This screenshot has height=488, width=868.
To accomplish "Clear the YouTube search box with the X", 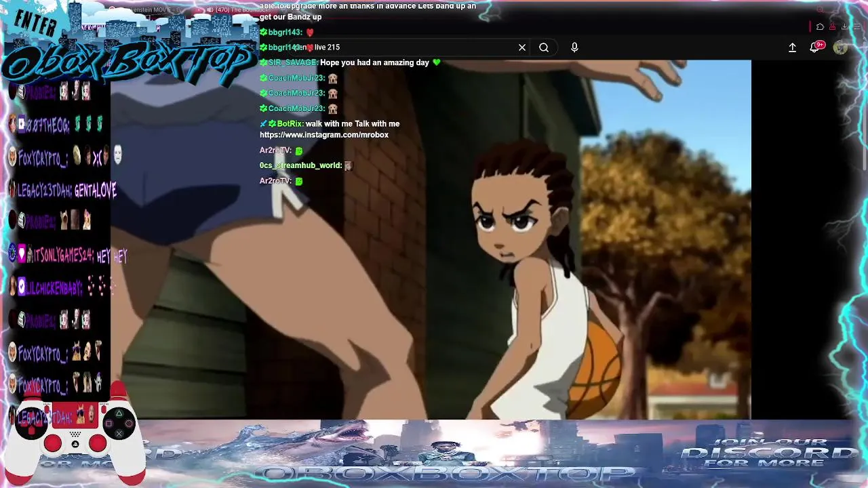I will coord(522,47).
